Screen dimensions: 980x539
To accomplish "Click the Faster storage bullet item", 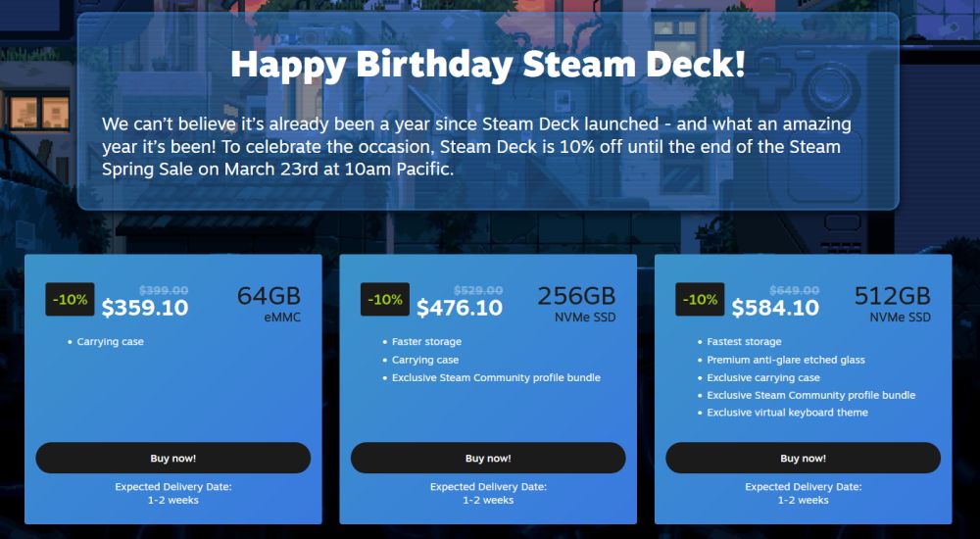I will 426,342.
